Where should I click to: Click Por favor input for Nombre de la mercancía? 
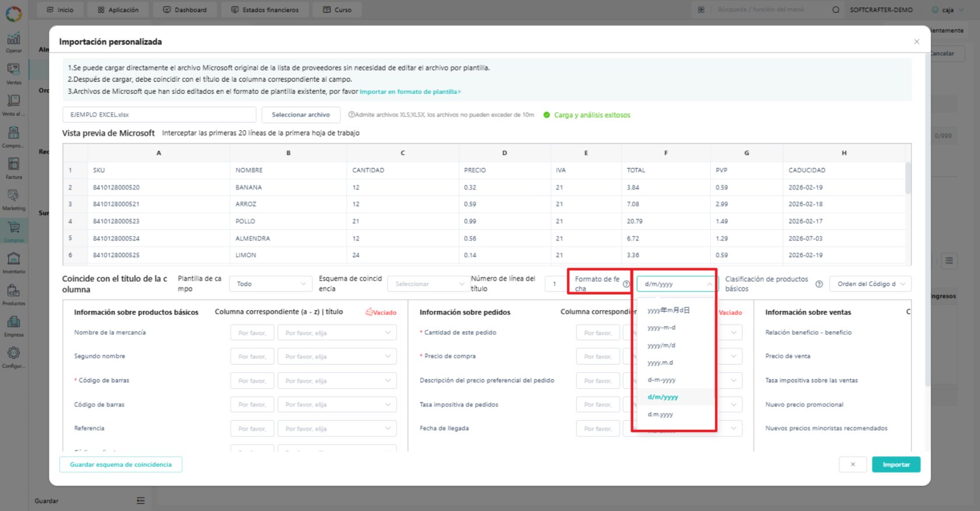coord(252,333)
